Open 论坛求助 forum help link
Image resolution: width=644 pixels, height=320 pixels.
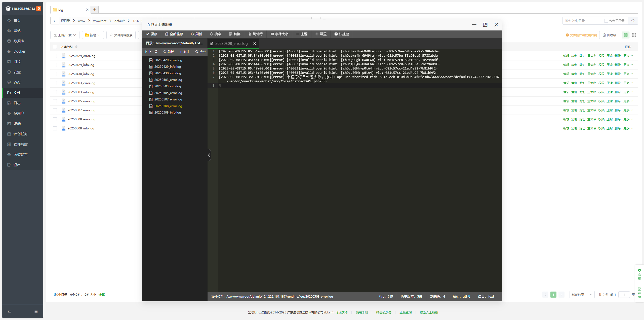341,312
